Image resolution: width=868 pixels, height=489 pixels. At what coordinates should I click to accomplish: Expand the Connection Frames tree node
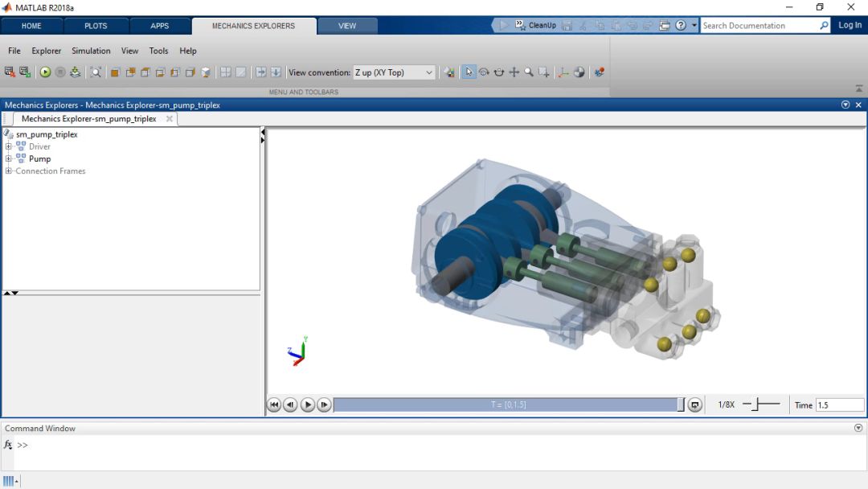pos(8,171)
